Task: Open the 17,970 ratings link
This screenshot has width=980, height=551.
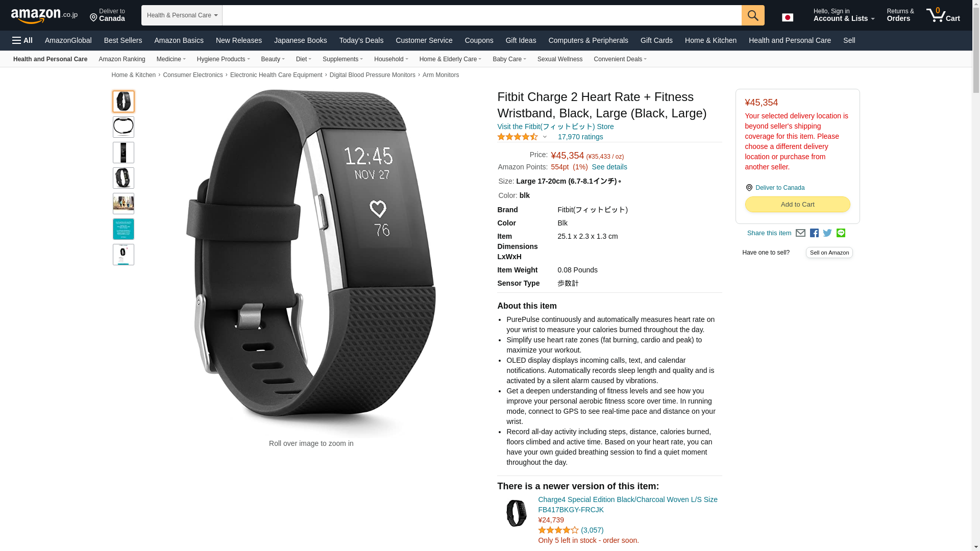Action: pos(580,137)
